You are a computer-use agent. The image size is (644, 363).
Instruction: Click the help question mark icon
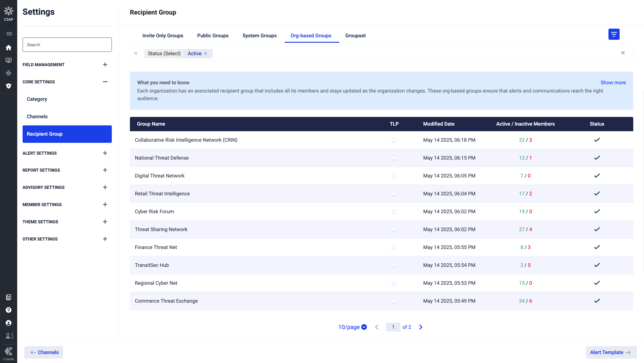click(x=8, y=310)
